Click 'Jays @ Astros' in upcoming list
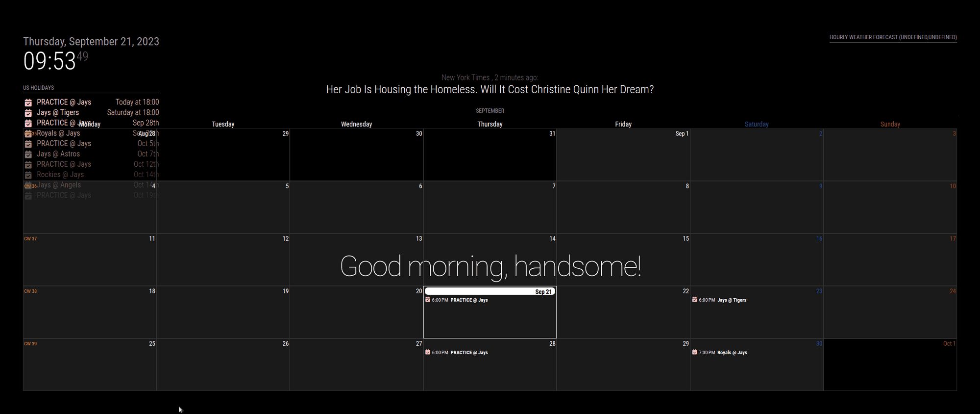The image size is (980, 414). point(58,154)
